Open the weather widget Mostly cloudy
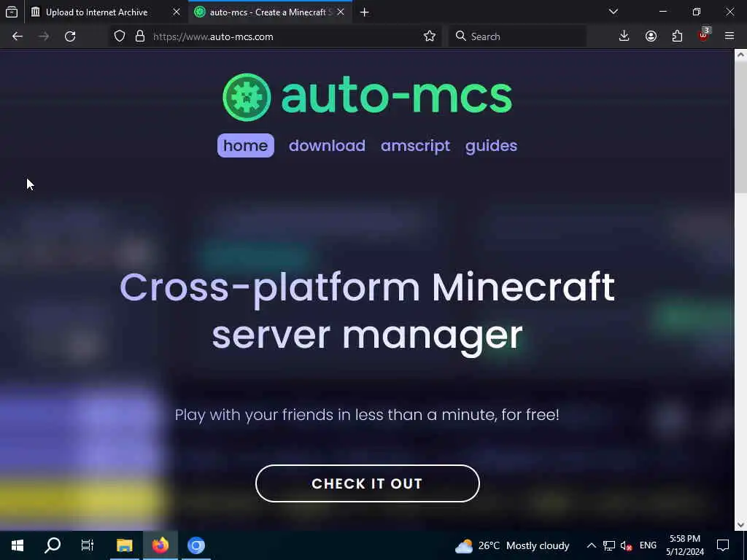The image size is (747, 560). tap(512, 545)
